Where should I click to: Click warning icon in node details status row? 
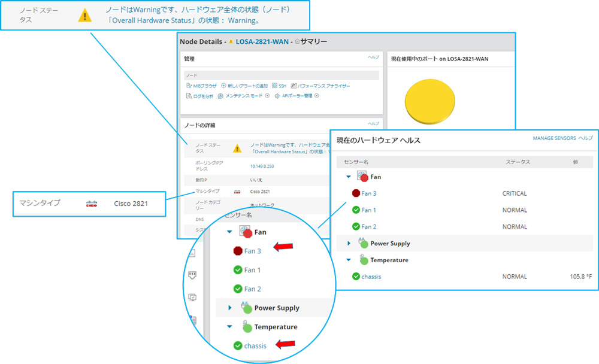[x=237, y=148]
